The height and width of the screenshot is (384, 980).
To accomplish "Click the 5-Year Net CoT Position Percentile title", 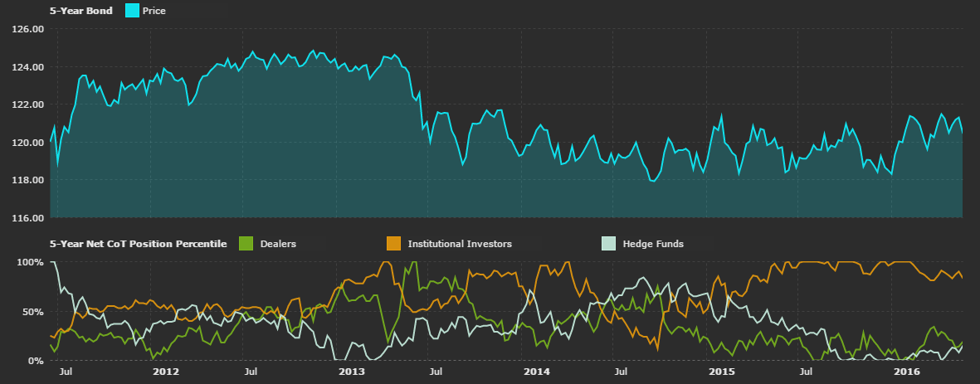I will (x=138, y=244).
